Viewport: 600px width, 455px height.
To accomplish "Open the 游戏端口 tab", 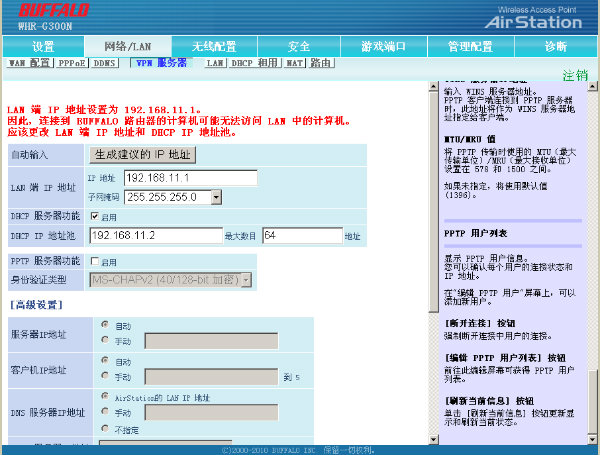I will [383, 47].
